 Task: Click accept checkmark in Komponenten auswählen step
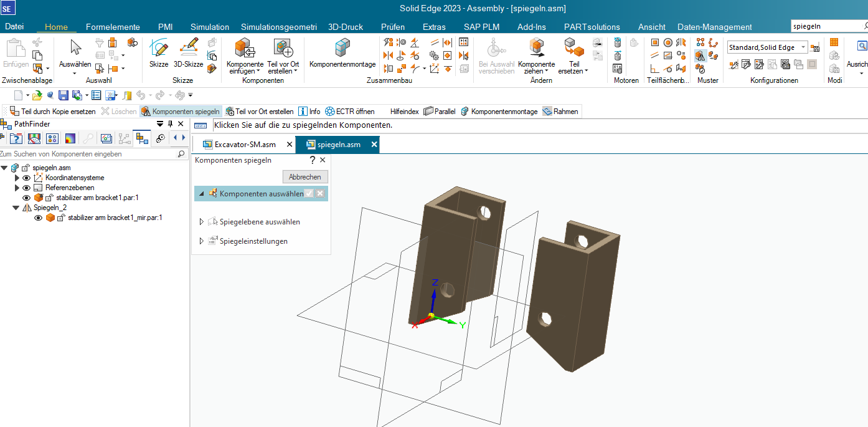point(309,194)
